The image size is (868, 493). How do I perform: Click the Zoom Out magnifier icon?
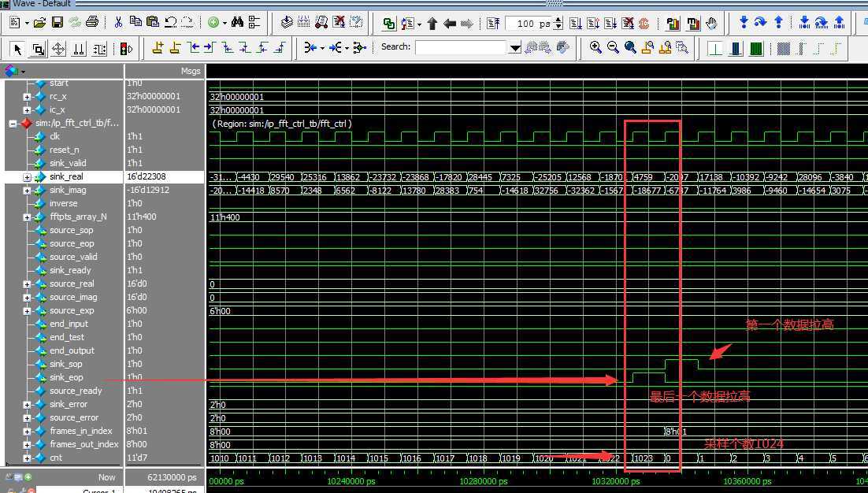612,48
